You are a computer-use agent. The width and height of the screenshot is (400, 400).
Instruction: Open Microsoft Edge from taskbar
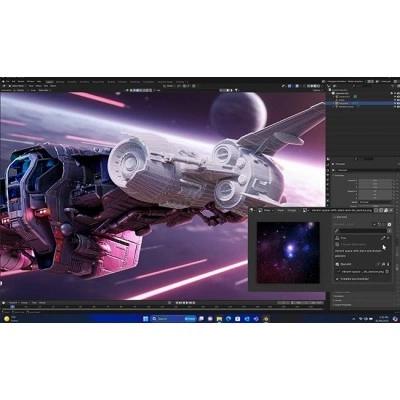228,319
